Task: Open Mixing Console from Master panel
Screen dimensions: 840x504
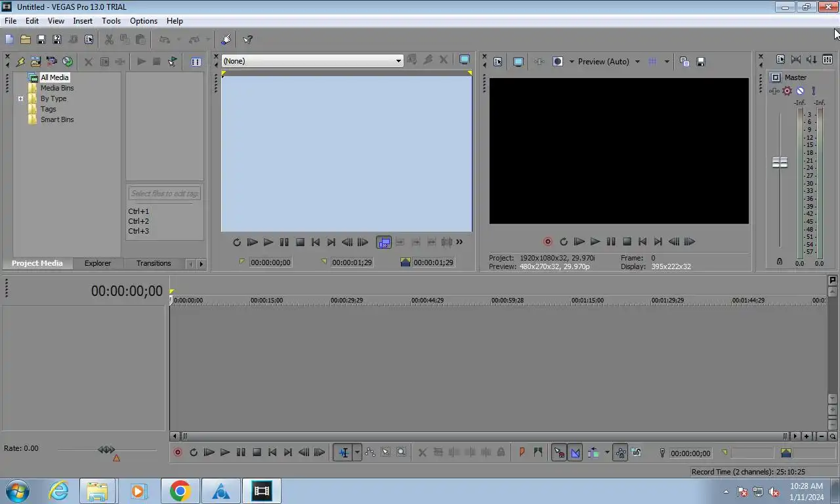Action: [828, 59]
